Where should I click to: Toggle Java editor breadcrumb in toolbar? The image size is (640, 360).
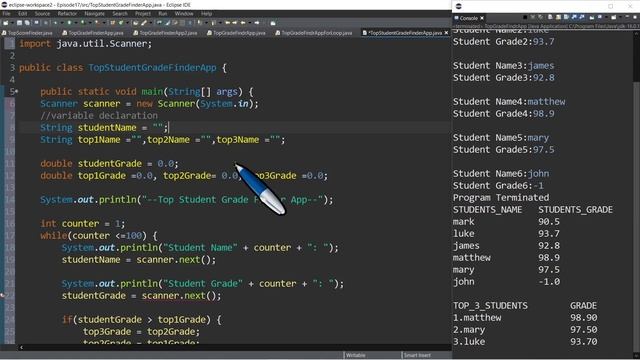pyautogui.click(x=159, y=23)
